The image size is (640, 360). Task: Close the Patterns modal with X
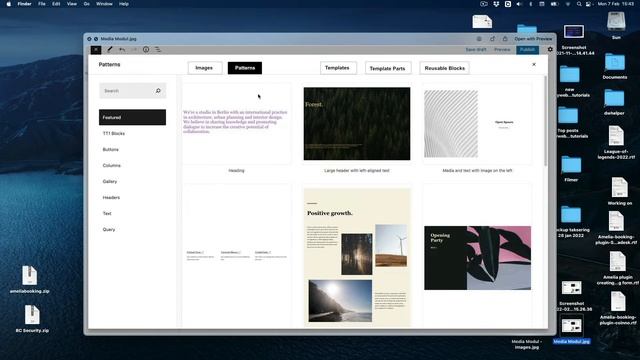coord(534,64)
